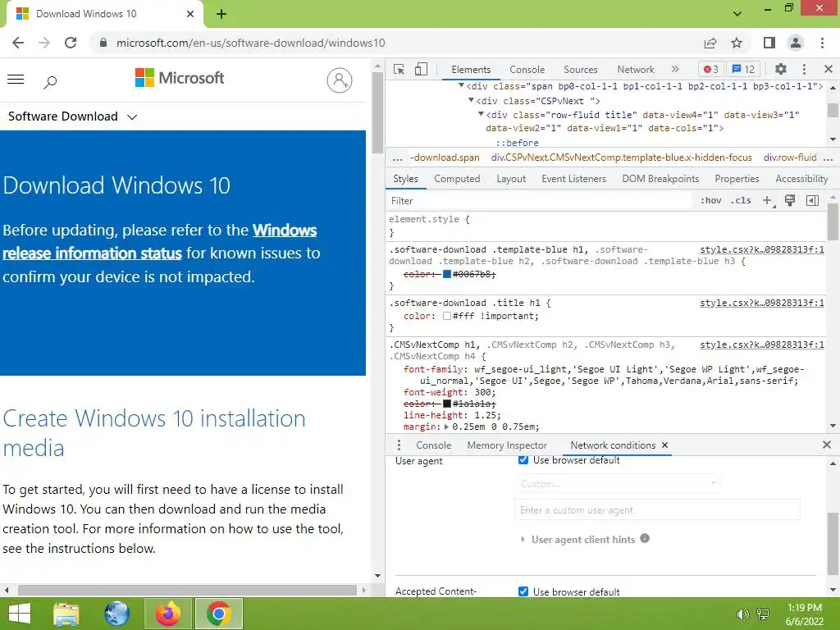This screenshot has height=630, width=840.
Task: Share this page icon in address bar
Action: click(710, 43)
